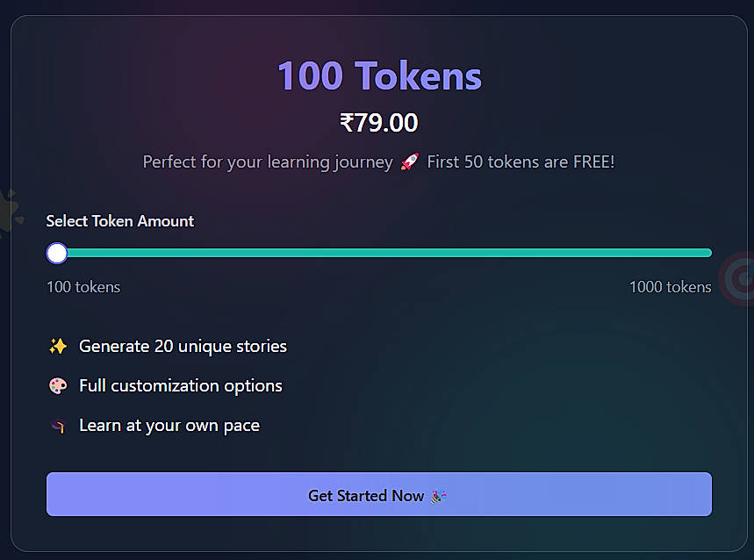The height and width of the screenshot is (560, 754).
Task: Select the 1000 tokens maximum label
Action: (670, 287)
